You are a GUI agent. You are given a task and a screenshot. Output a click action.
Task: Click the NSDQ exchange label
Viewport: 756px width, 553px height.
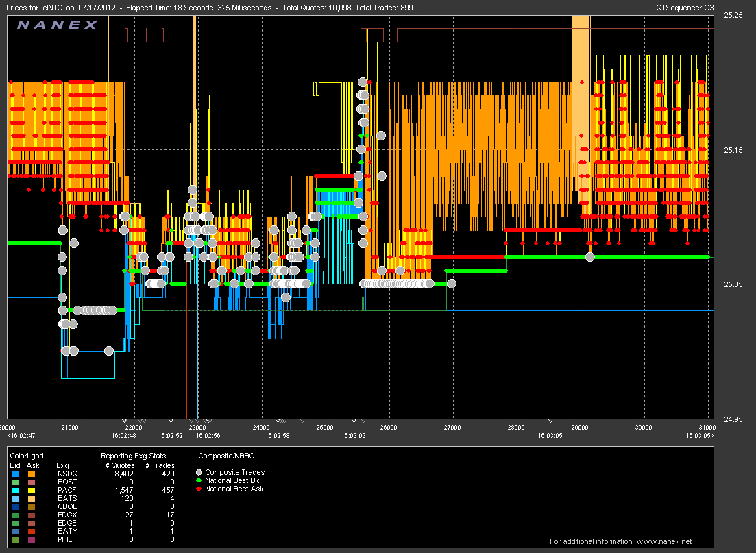(67, 474)
